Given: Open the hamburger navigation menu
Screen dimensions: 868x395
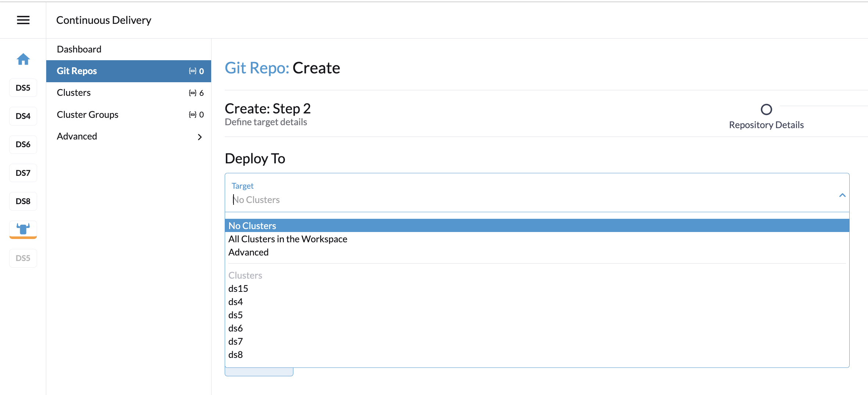Looking at the screenshot, I should point(23,20).
